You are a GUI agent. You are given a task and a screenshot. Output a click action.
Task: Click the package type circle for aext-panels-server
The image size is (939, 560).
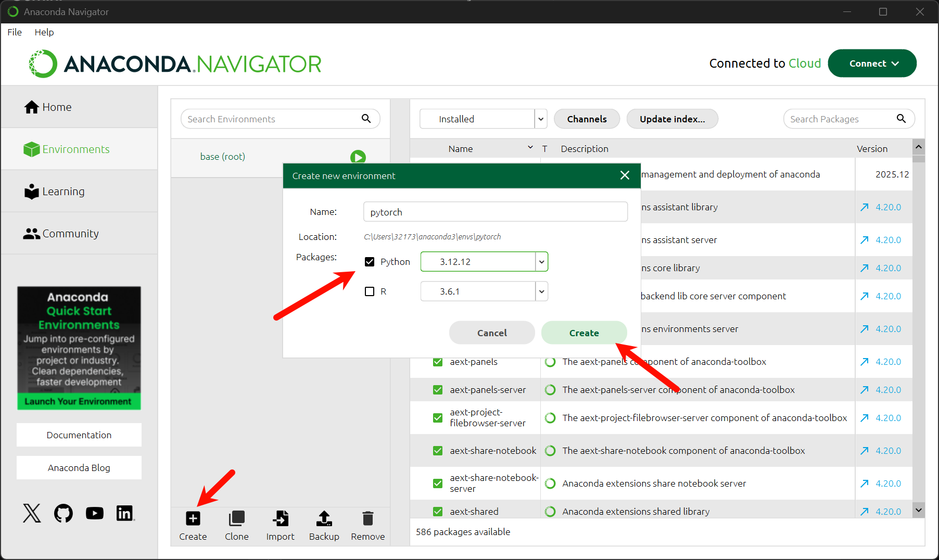[x=550, y=390]
